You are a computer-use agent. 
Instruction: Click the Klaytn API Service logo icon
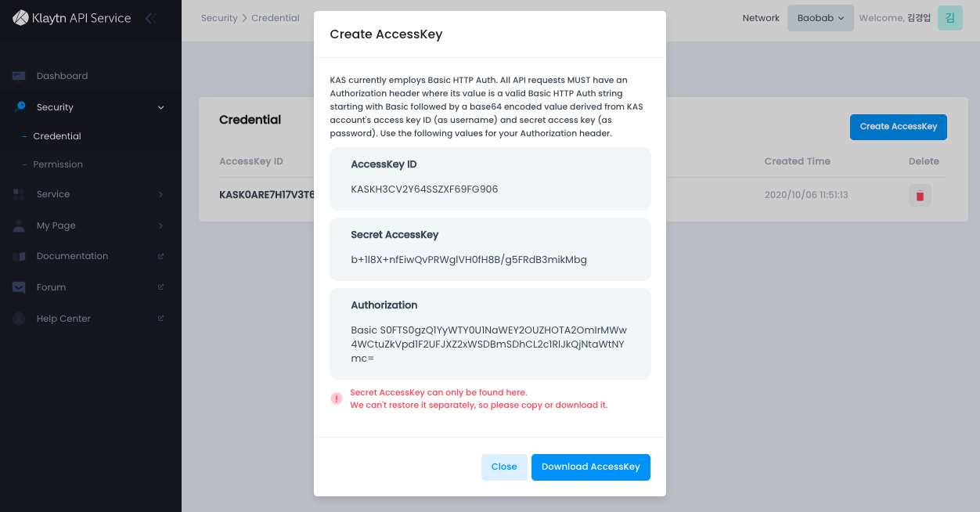(20, 17)
